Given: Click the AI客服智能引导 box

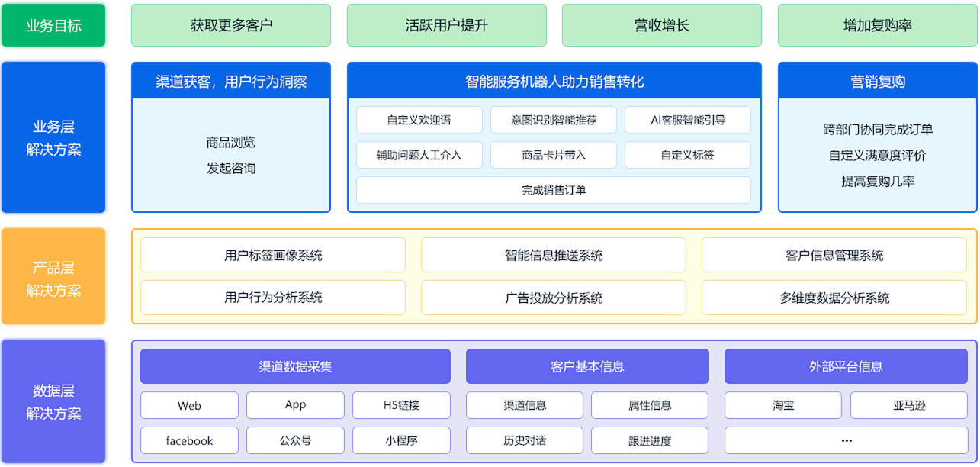Looking at the screenshot, I should 687,120.
